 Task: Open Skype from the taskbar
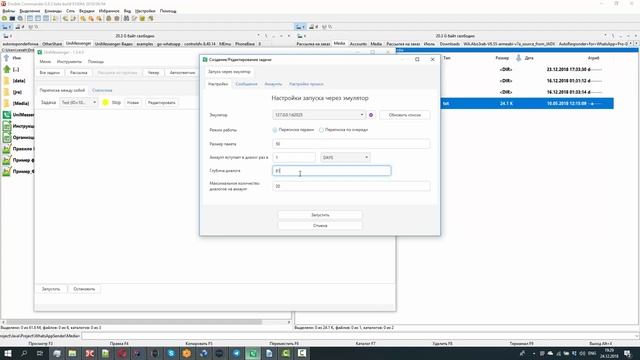(171, 353)
